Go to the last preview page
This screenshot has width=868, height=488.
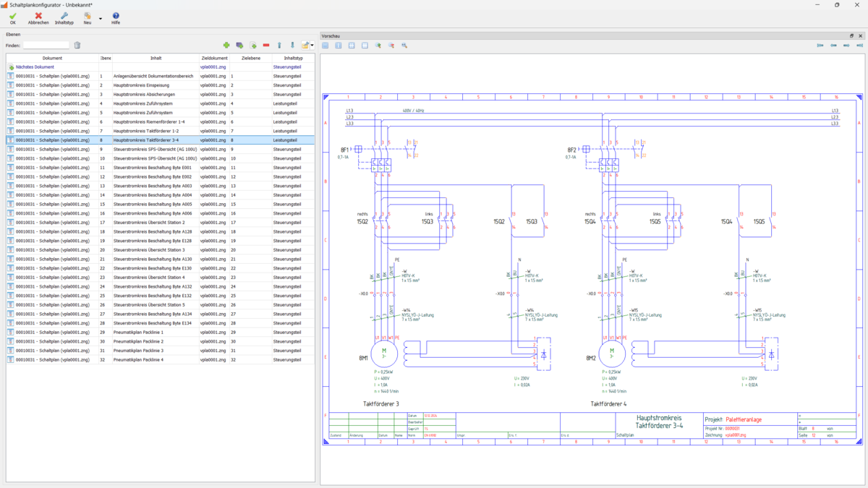pos(859,46)
